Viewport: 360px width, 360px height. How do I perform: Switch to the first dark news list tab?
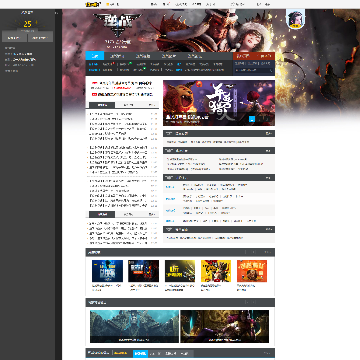pyautogui.click(x=102, y=105)
